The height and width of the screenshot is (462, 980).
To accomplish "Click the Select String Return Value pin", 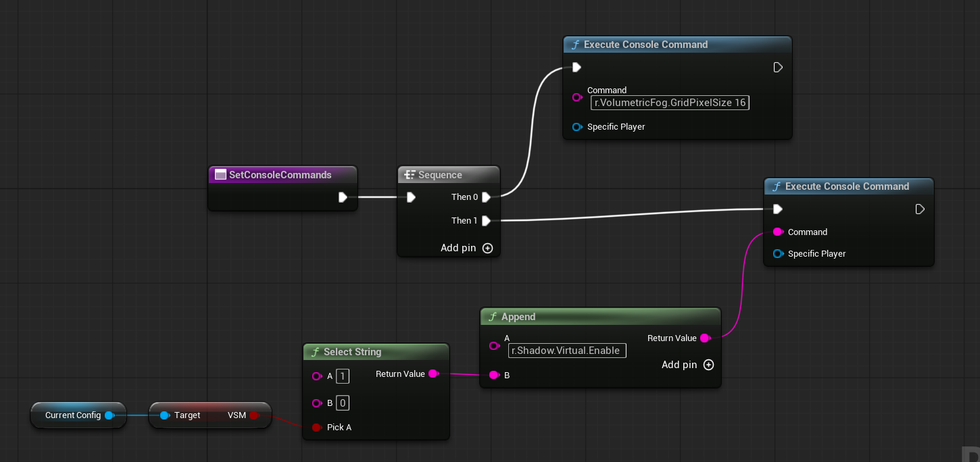I will 433,374.
